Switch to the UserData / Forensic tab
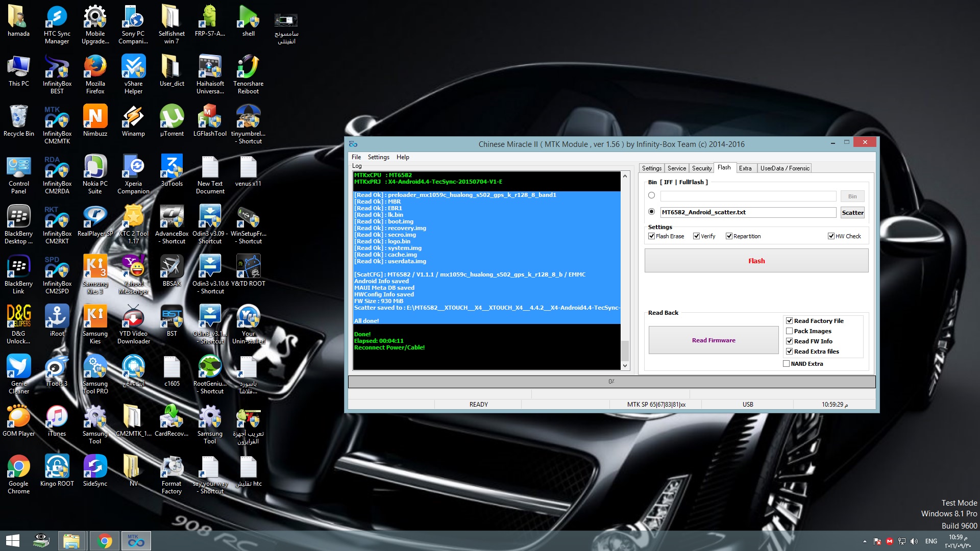The height and width of the screenshot is (551, 980). (785, 168)
